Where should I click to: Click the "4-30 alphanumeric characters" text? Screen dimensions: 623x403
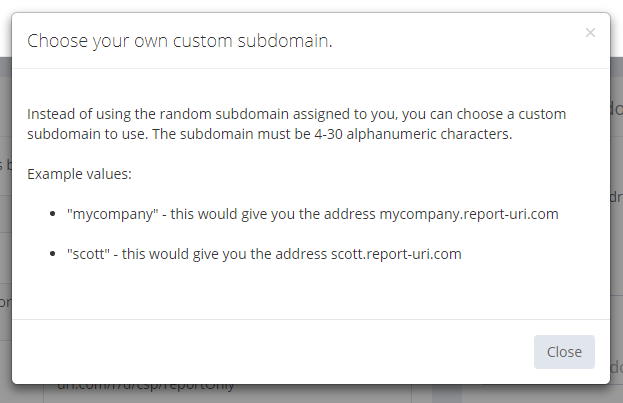411,134
